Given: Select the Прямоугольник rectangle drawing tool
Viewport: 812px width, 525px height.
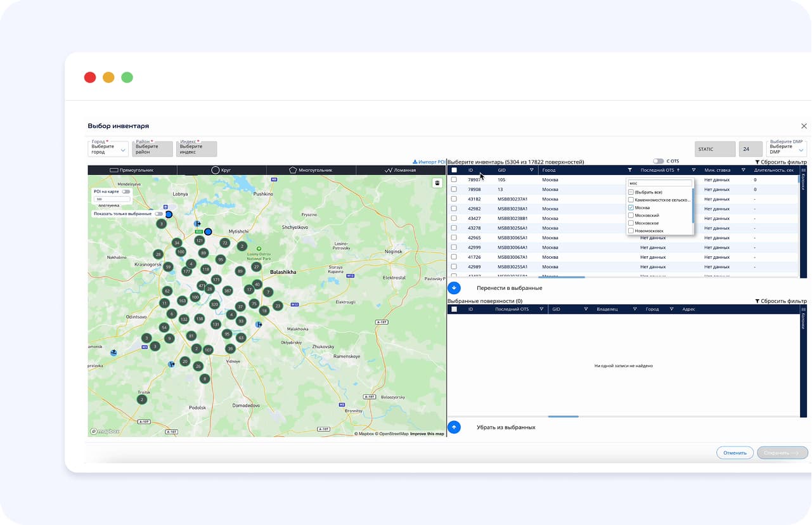Looking at the screenshot, I should tap(132, 170).
